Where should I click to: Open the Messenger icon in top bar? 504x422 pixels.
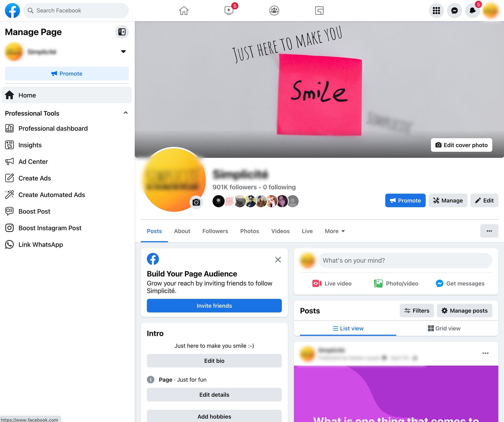coord(454,10)
